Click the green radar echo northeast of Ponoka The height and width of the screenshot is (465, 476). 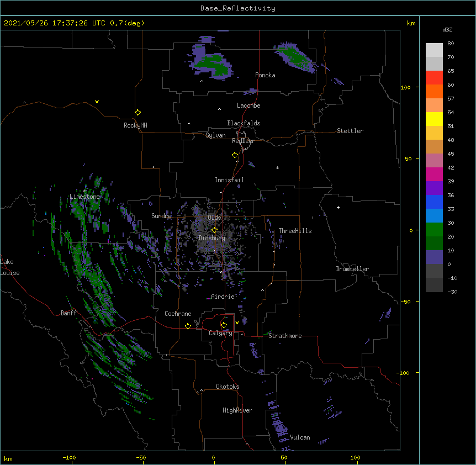pyautogui.click(x=296, y=57)
